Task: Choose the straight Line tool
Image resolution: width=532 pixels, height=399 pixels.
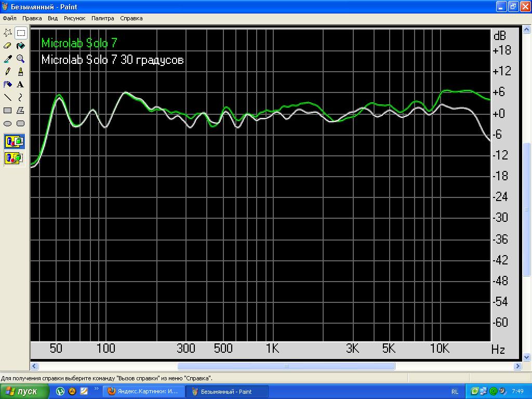Action: [x=7, y=97]
